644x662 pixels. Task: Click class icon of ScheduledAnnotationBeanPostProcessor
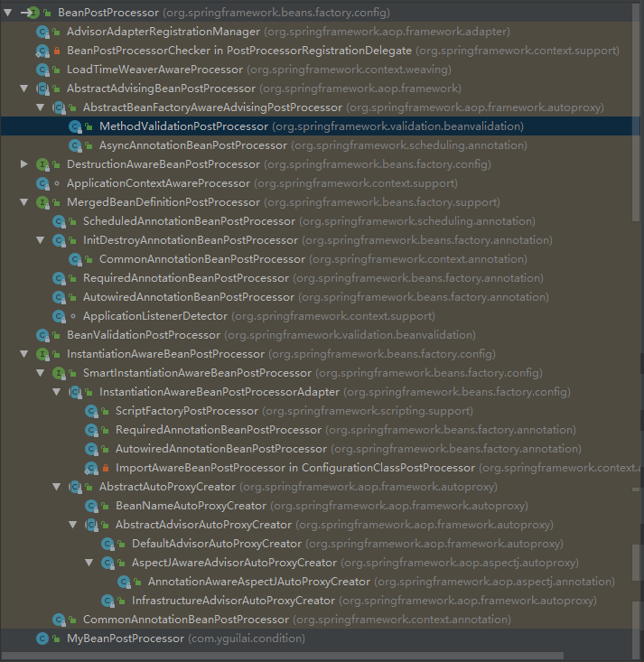(59, 221)
